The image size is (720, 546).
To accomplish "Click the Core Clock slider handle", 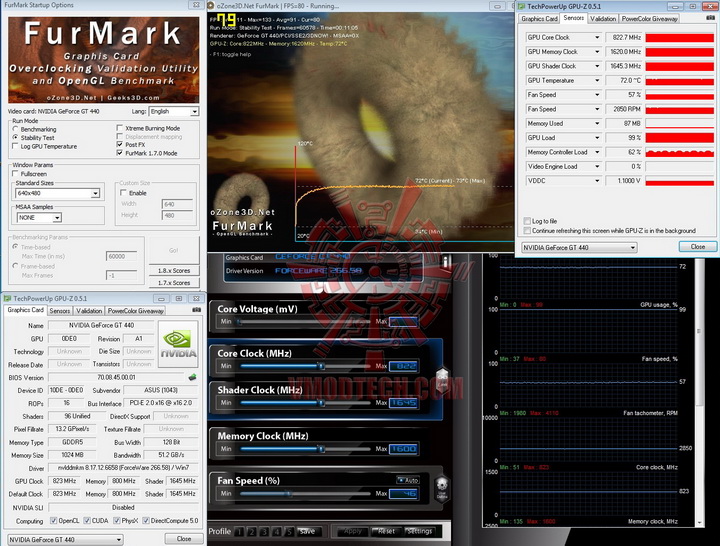I will tap(322, 366).
